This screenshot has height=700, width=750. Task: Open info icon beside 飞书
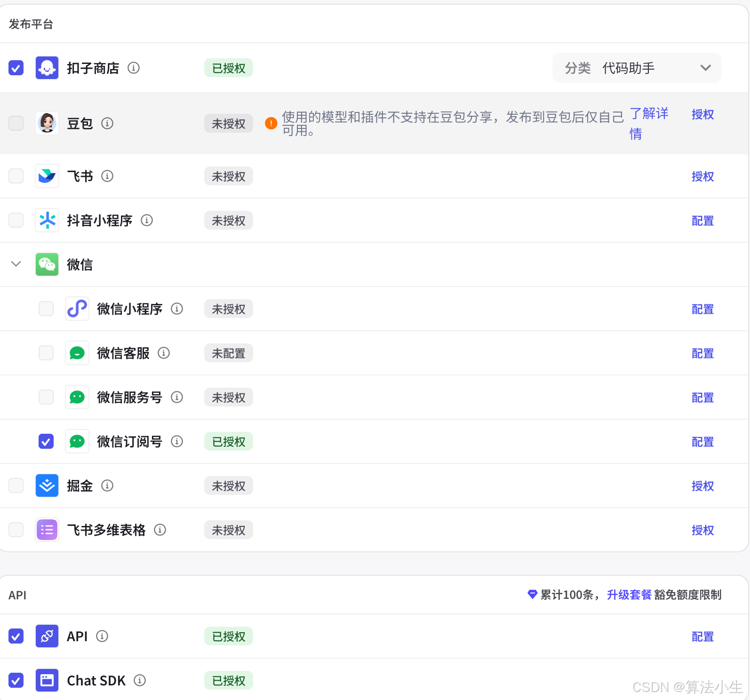tap(107, 176)
